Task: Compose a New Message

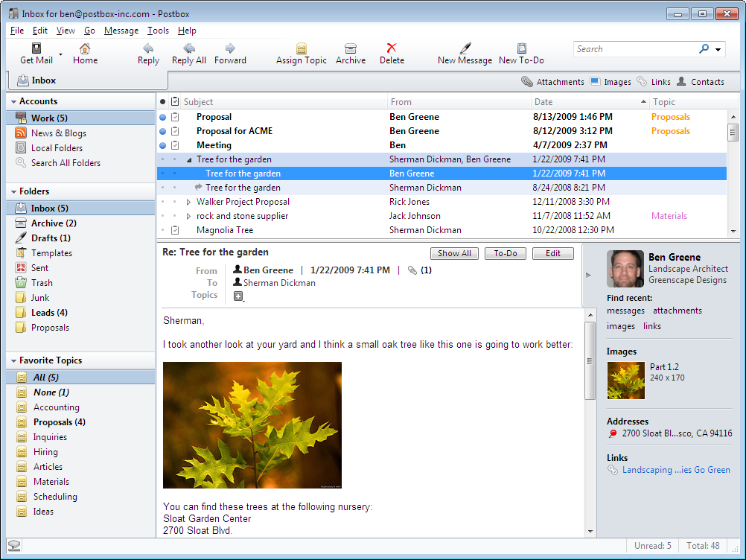Action: pos(465,54)
